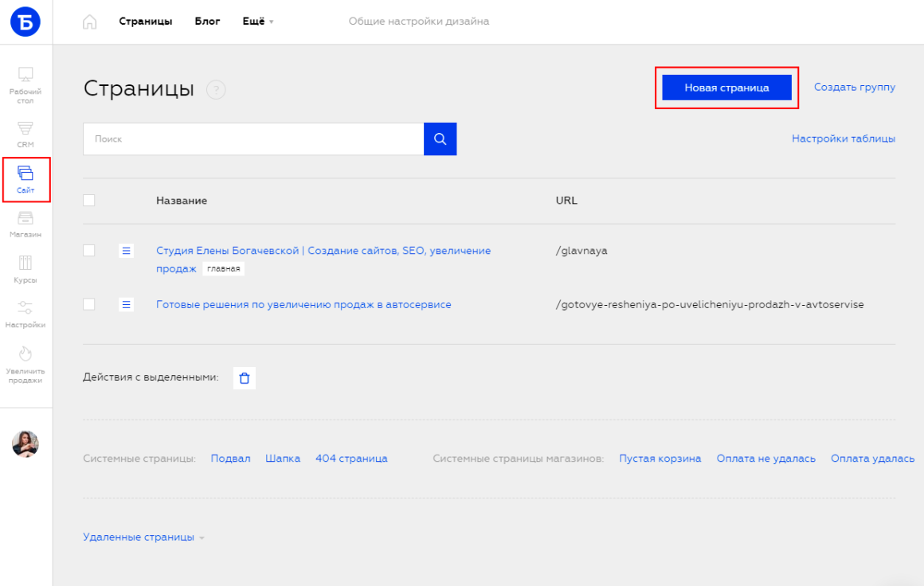The image size is (924, 586).
Task: Open Оплата не удалась page
Action: 766,458
